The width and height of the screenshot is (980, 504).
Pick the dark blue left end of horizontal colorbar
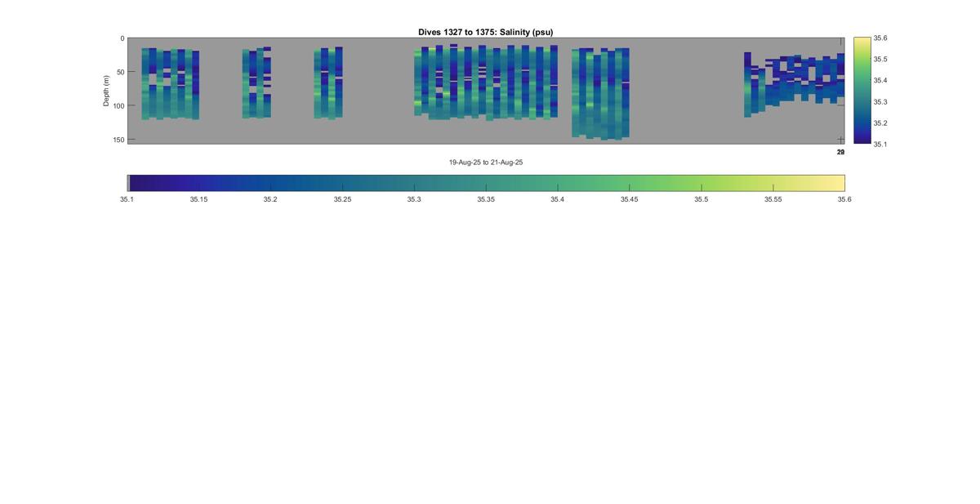tap(134, 183)
